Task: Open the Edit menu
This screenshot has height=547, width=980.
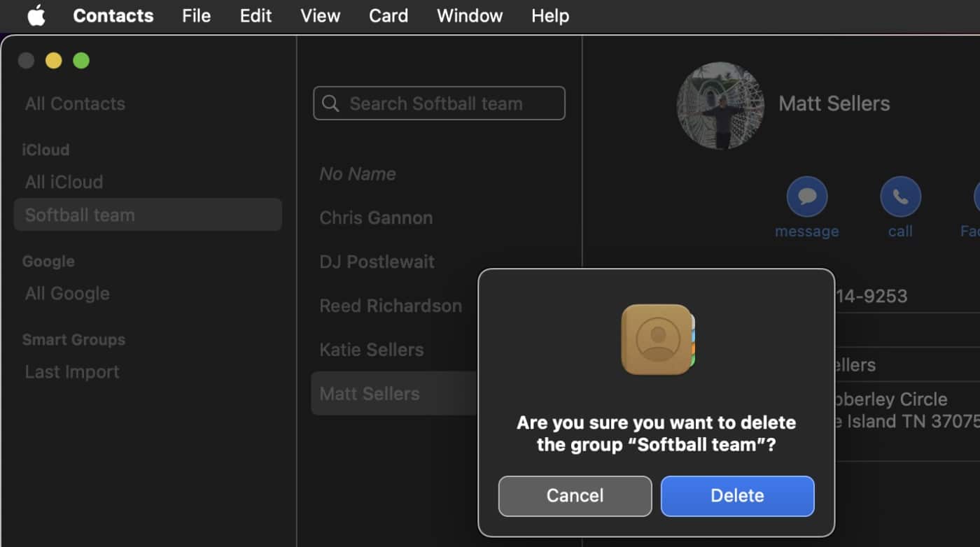Action: point(255,15)
